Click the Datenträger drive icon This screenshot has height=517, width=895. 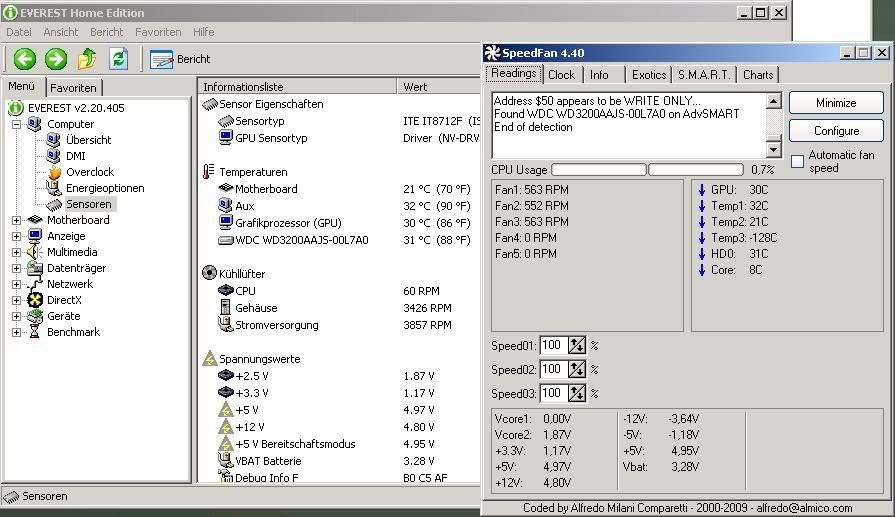[x=35, y=268]
